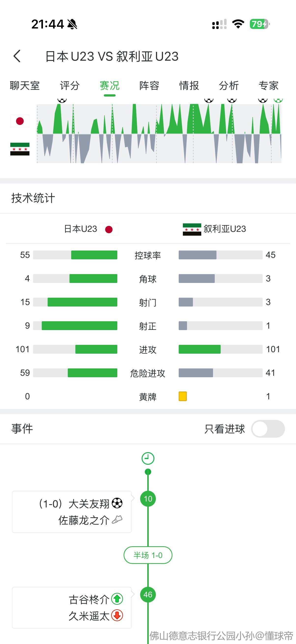The width and height of the screenshot is (296, 644).
Task: Tap the assist boot icon beside 佐藤龙之介
Action: pos(117,520)
